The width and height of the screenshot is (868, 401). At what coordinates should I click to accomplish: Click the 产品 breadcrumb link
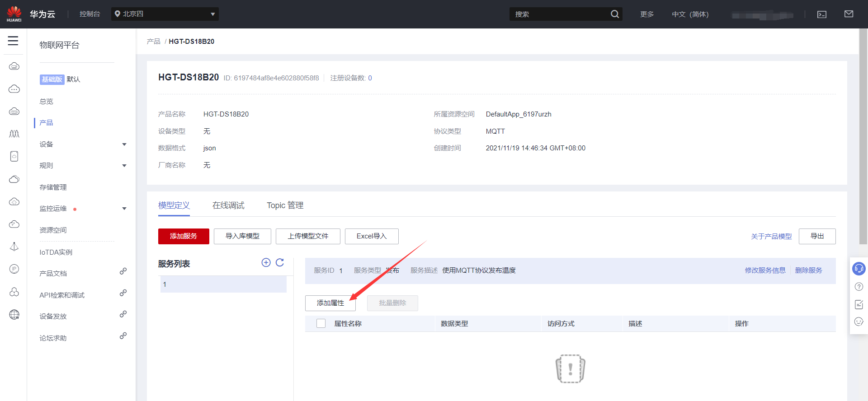coord(153,42)
